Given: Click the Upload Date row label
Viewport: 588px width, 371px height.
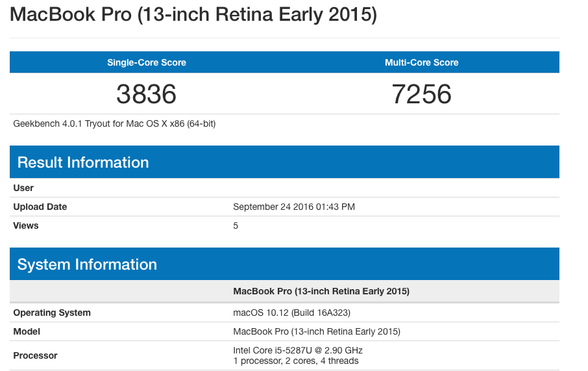Looking at the screenshot, I should coord(40,207).
